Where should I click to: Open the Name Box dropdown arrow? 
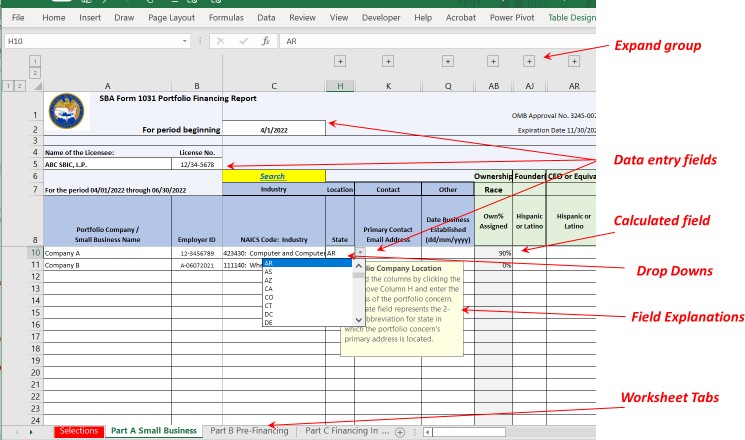[185, 42]
